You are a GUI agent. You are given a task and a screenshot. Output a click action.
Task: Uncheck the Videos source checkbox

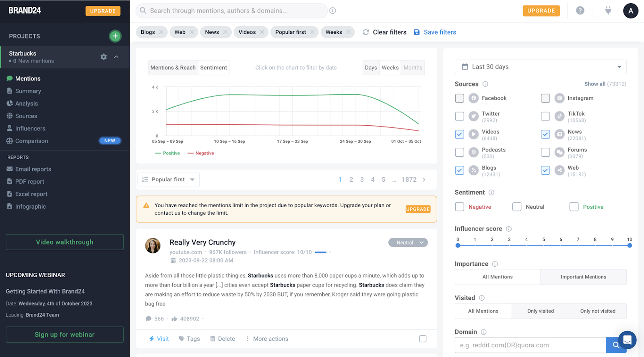tap(460, 135)
